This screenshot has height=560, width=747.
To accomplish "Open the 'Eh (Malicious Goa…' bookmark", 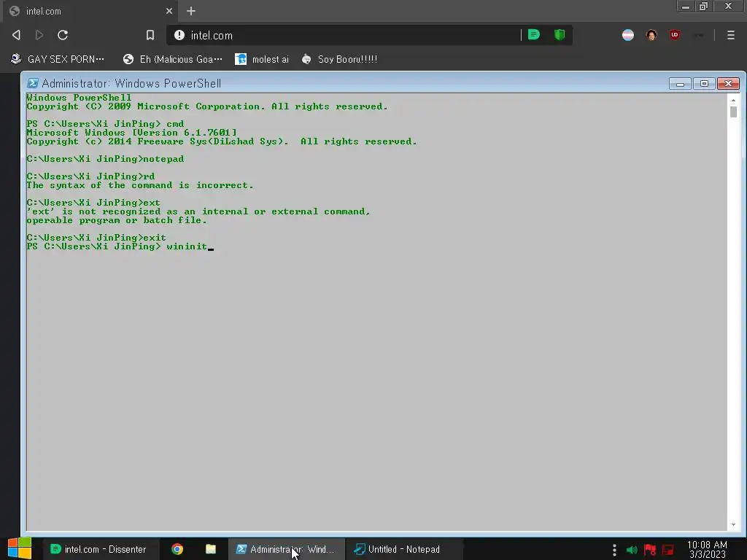I will [x=172, y=59].
